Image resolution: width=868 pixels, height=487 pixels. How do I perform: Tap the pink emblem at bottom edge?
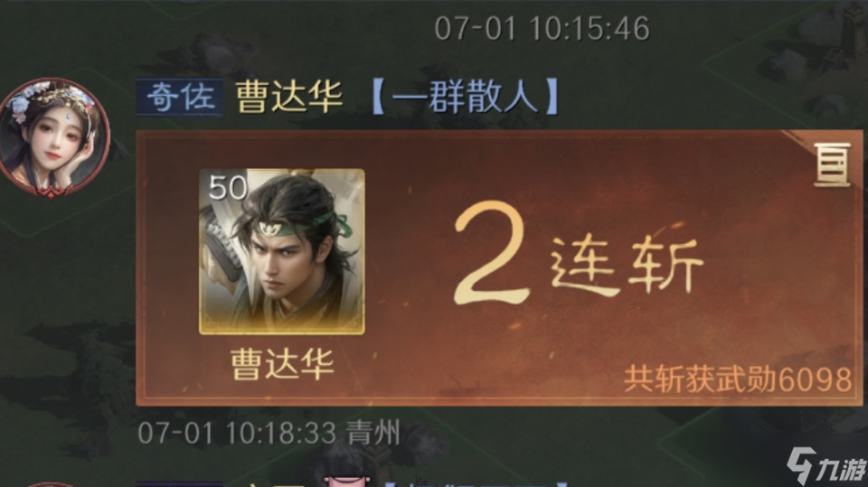point(347,481)
